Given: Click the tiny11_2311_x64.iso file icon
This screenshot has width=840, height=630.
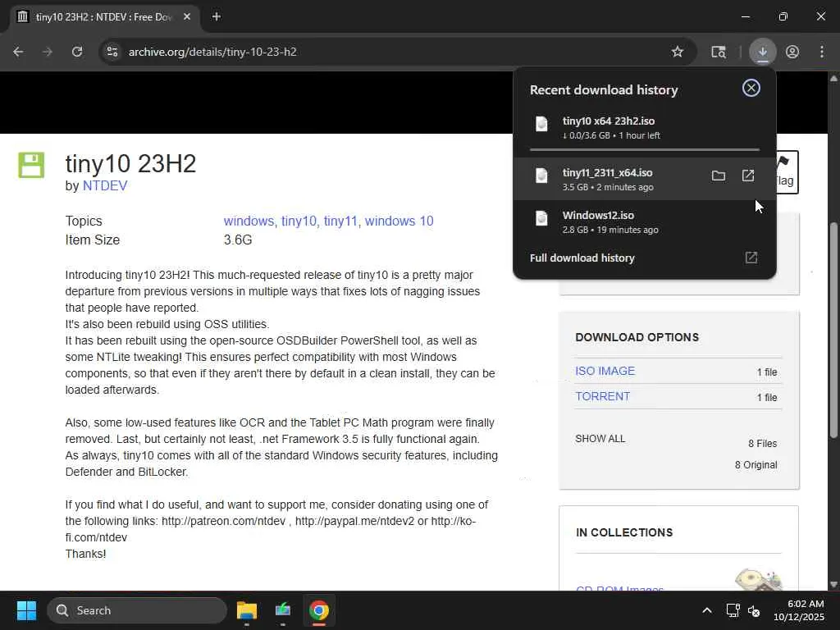Looking at the screenshot, I should [541, 176].
